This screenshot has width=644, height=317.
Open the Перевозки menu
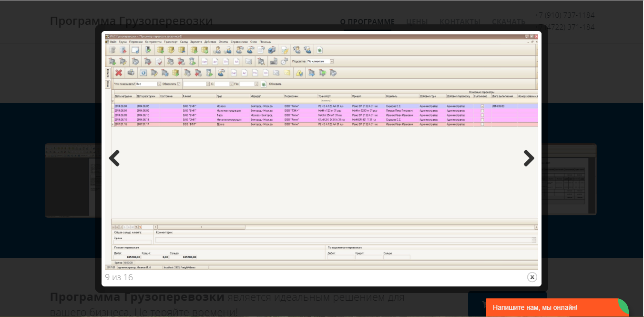(136, 42)
